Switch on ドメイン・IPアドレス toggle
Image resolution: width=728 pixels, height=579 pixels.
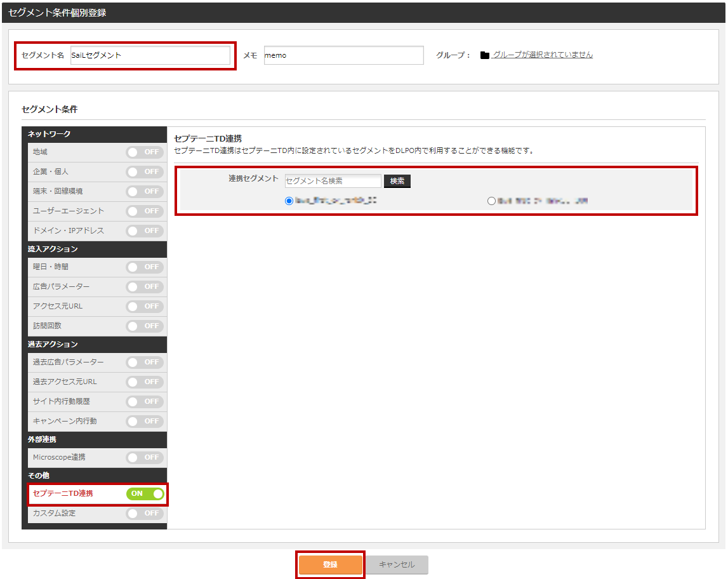point(145,230)
